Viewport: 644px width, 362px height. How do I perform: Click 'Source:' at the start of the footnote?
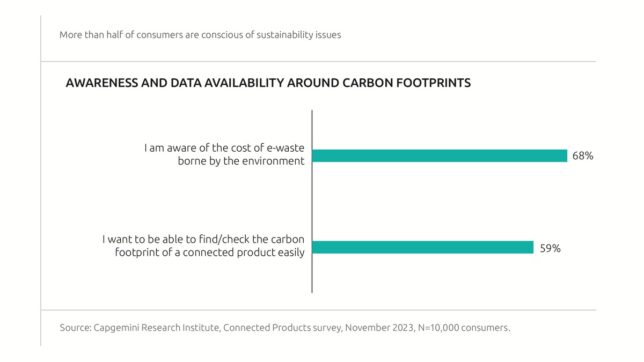[75, 327]
